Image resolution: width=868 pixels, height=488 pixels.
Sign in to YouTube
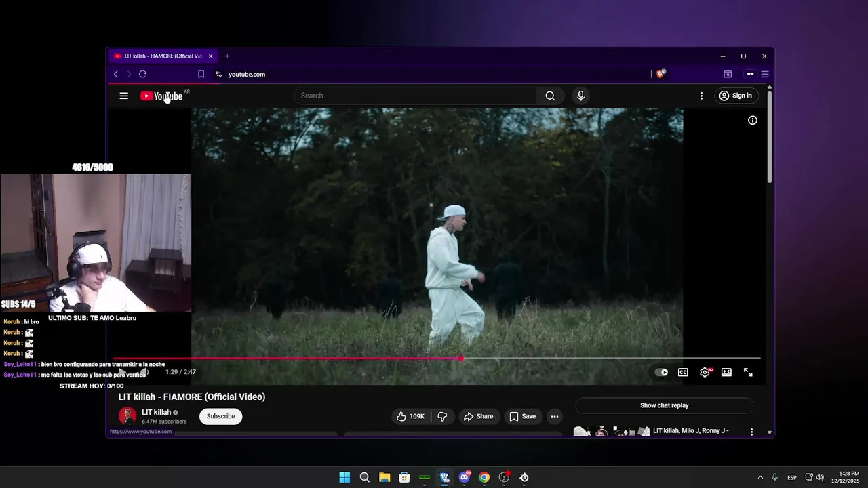coord(736,96)
